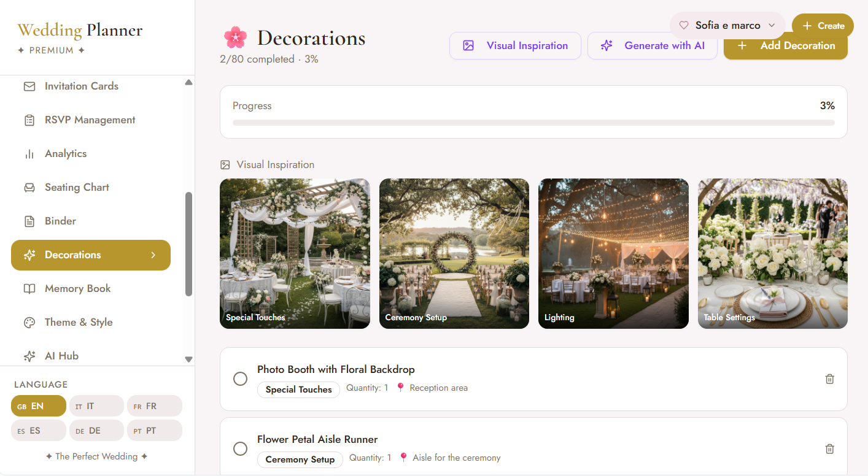This screenshot has height=476, width=868.
Task: Click the Binder document icon
Action: pos(29,221)
